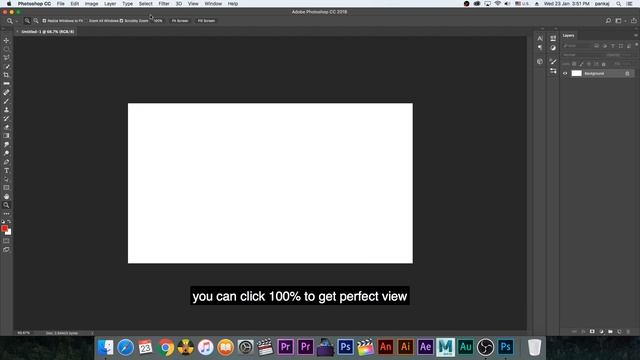Select the Pen tool
The height and width of the screenshot is (360, 640).
click(6, 162)
